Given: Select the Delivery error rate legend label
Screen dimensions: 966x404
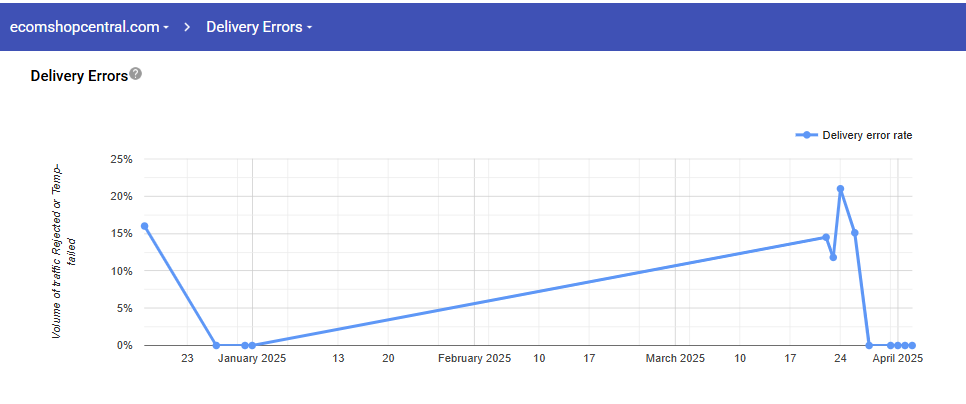Looking at the screenshot, I should click(x=866, y=135).
